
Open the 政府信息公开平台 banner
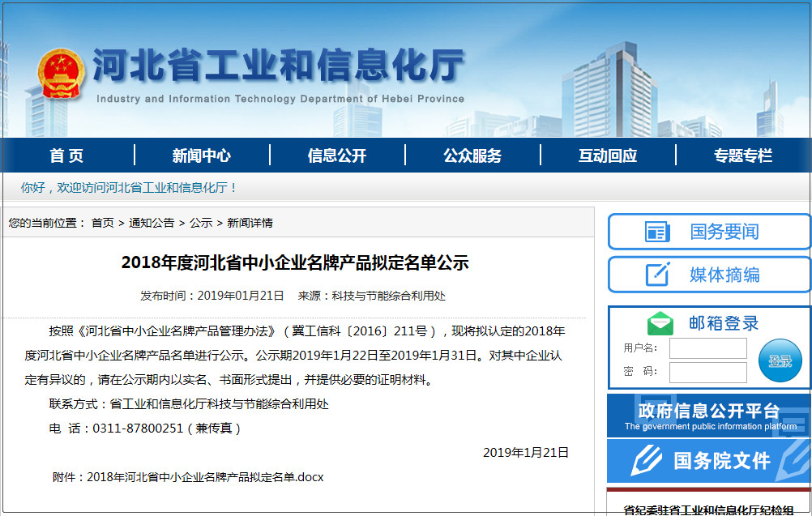708,416
